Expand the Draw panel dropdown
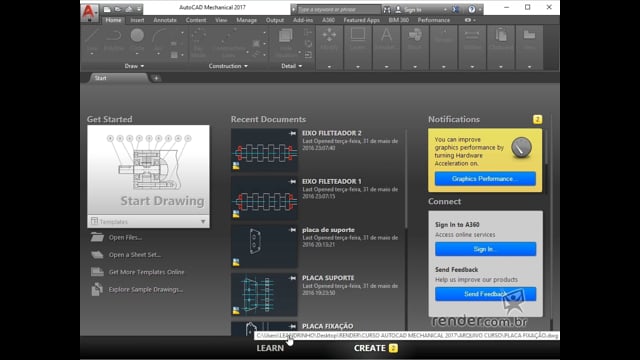The height and width of the screenshot is (360, 640). [x=134, y=66]
